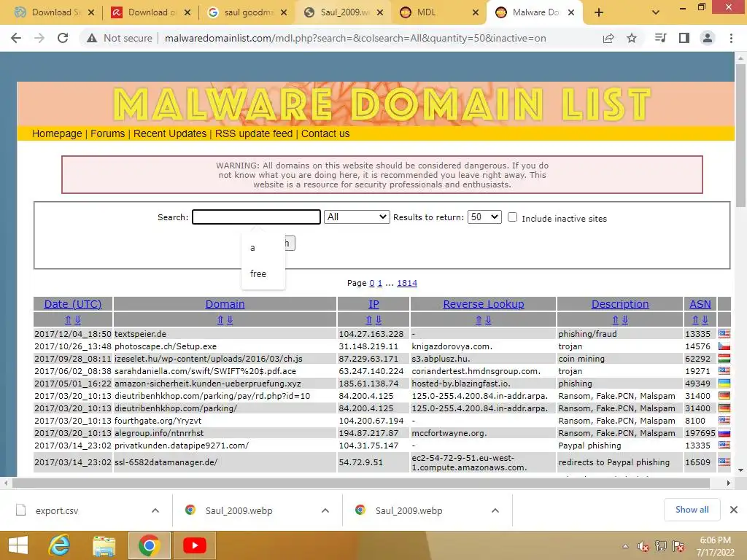This screenshot has height=560, width=747.
Task: Sort Domain column descending arrow
Action: [230, 319]
